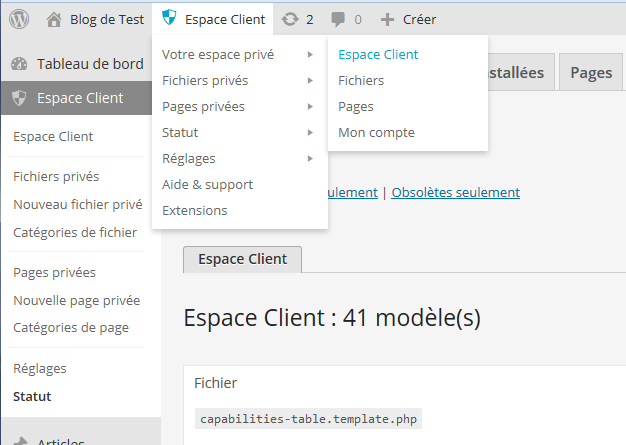Viewport: 626px width, 445px height.
Task: Click the Tableau de bord dashboard icon
Action: 19,64
